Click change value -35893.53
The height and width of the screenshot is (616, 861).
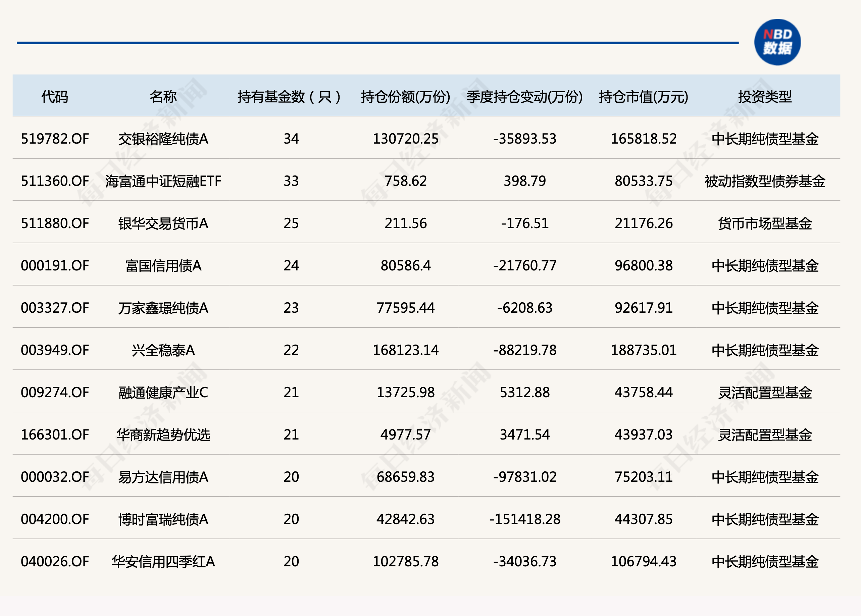point(524,139)
